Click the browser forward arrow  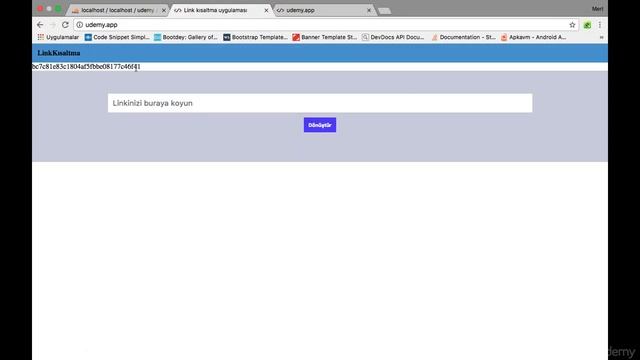pyautogui.click(x=53, y=25)
